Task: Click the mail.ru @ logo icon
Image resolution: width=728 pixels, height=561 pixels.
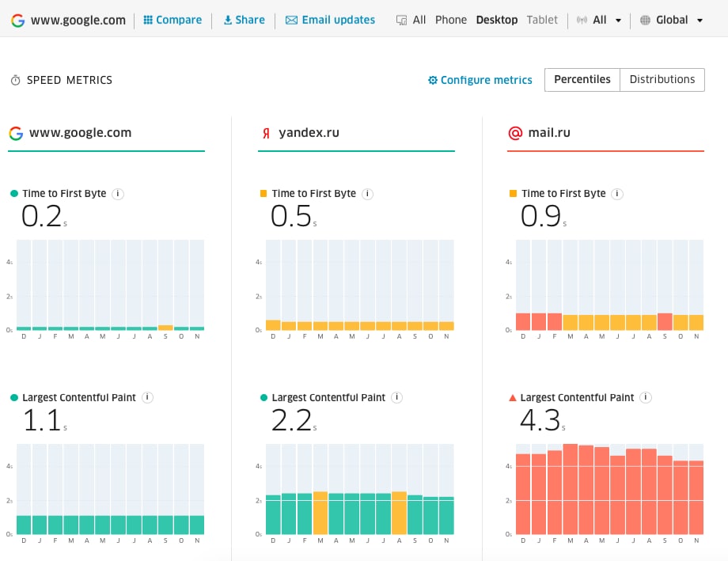Action: coord(515,133)
